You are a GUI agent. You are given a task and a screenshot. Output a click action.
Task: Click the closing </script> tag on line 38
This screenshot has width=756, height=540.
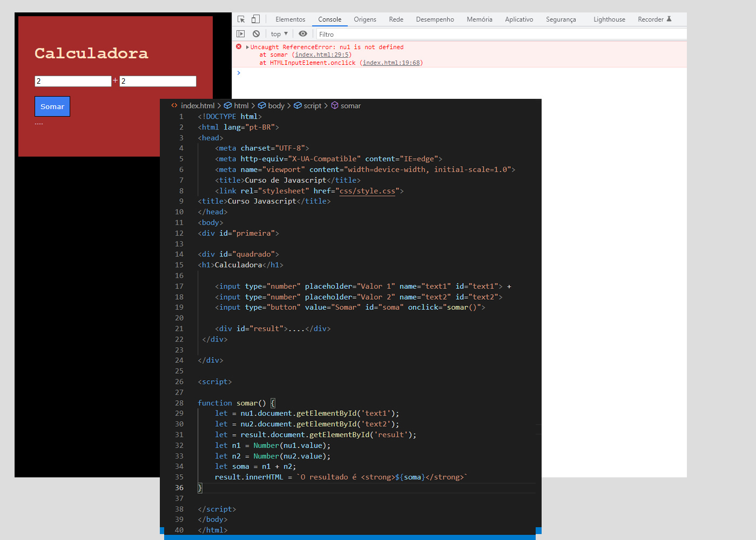point(217,509)
